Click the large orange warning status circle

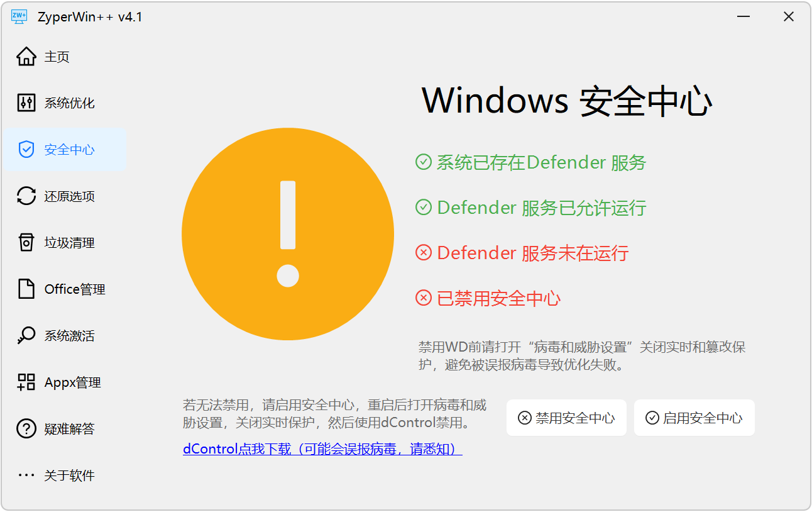click(x=288, y=234)
